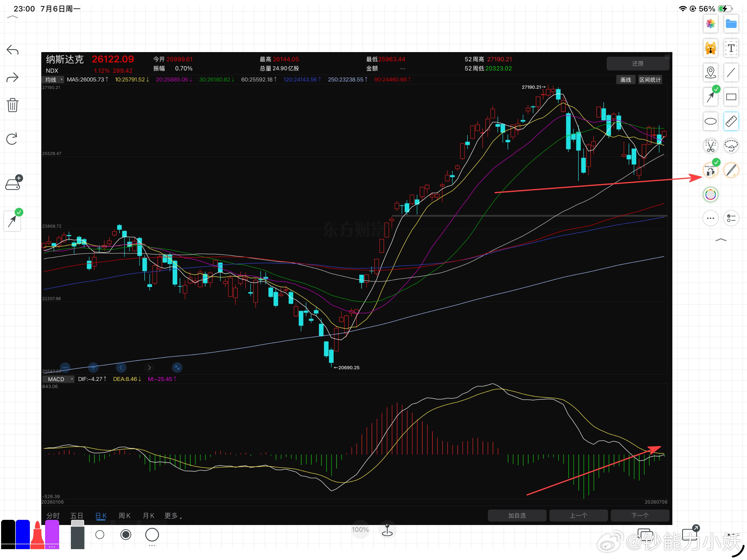Screen dimensions: 747x560
Task: Open the three-dot more options button
Action: pyautogui.click(x=711, y=218)
